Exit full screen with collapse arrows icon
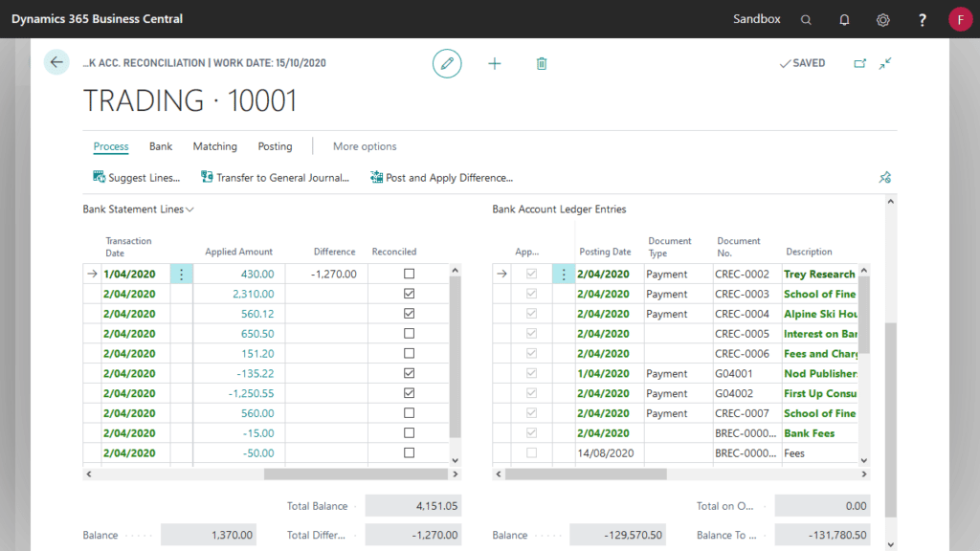 (885, 63)
